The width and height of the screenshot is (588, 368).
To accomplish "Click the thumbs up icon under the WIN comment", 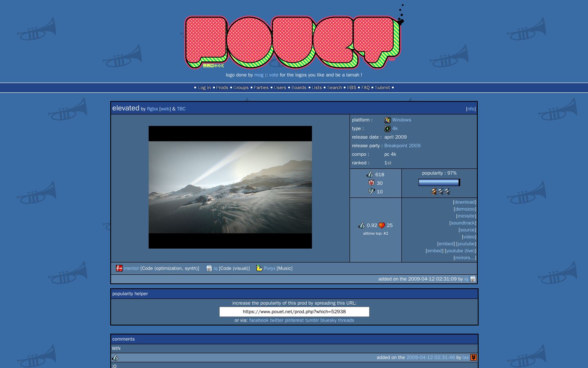I will click(115, 357).
